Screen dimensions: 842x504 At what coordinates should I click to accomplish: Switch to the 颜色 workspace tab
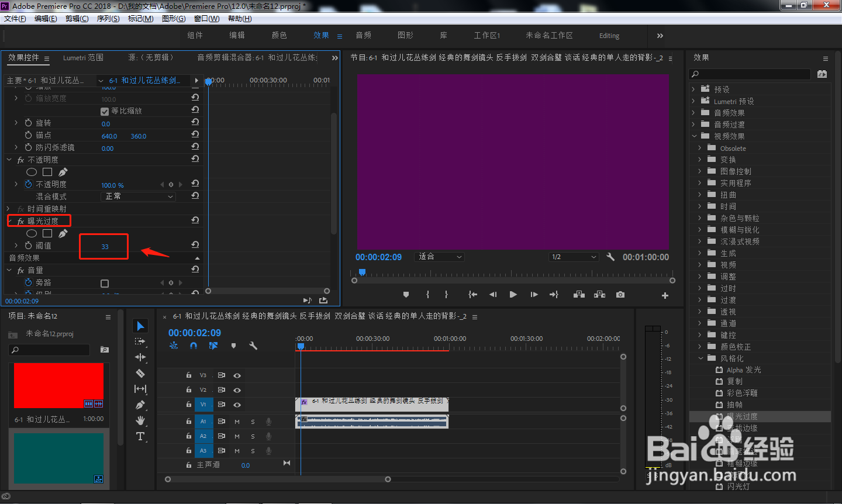pyautogui.click(x=279, y=36)
